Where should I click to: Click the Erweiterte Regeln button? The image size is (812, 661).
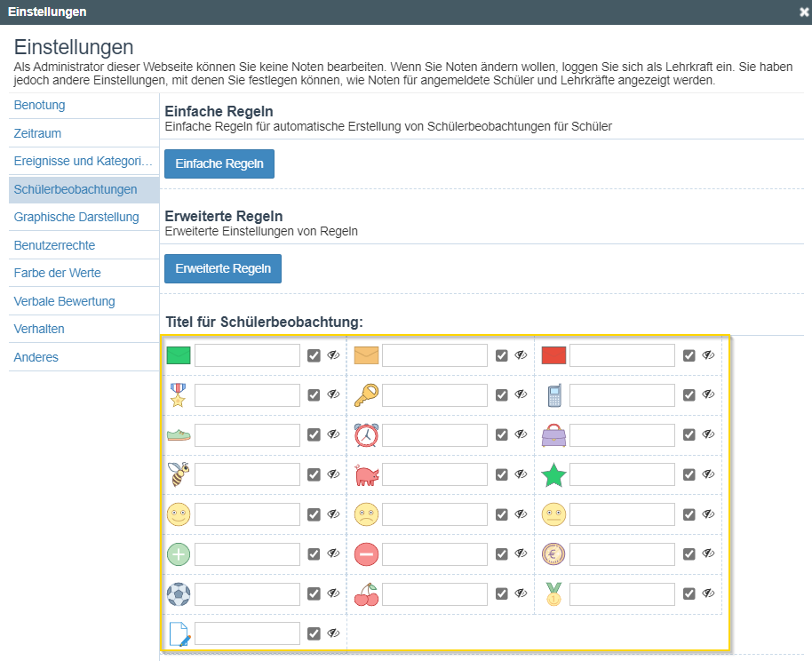[x=223, y=268]
